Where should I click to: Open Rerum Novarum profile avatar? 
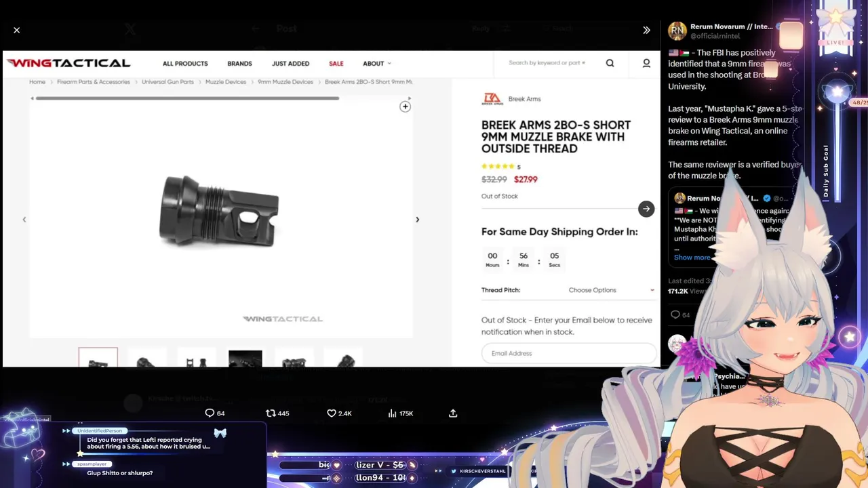tap(677, 30)
